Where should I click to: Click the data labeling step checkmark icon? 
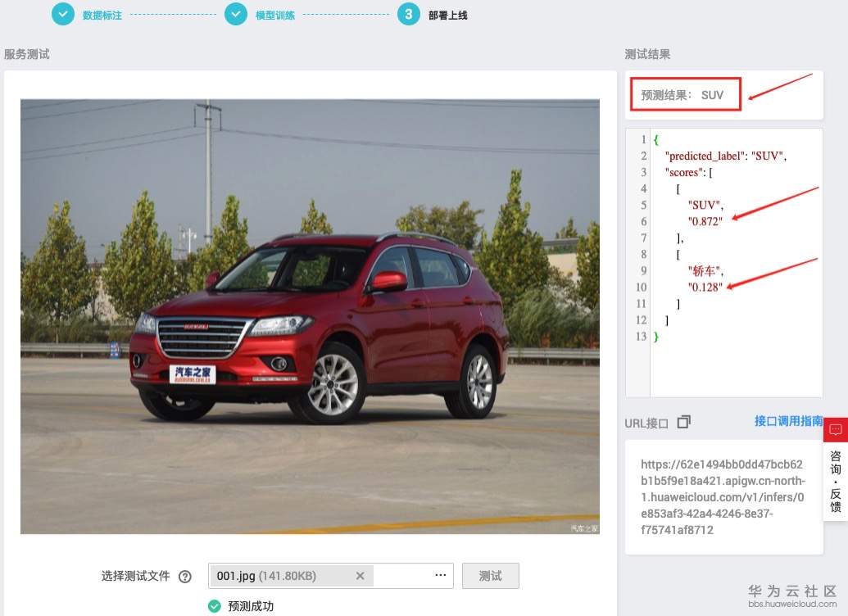click(63, 15)
